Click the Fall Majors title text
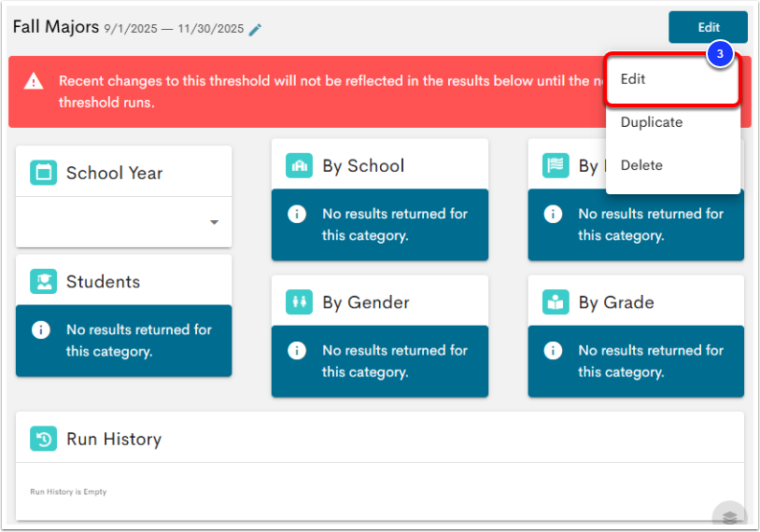The image size is (760, 532). [56, 27]
